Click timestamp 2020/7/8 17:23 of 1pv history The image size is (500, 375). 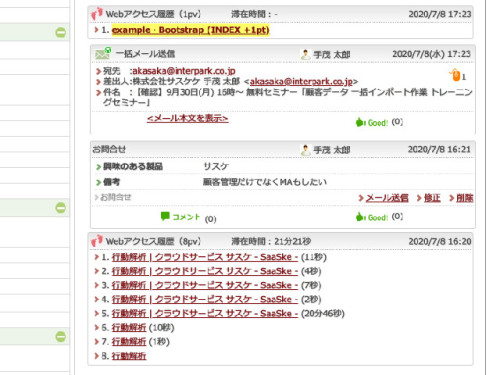click(440, 14)
